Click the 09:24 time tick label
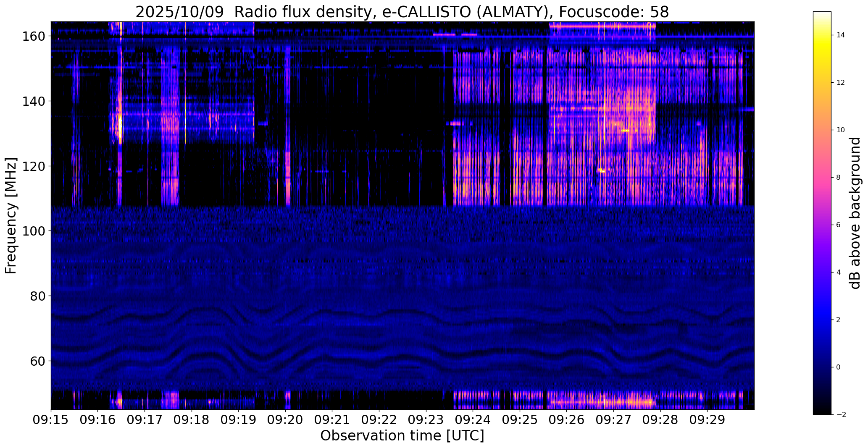868x448 pixels. pyautogui.click(x=473, y=420)
